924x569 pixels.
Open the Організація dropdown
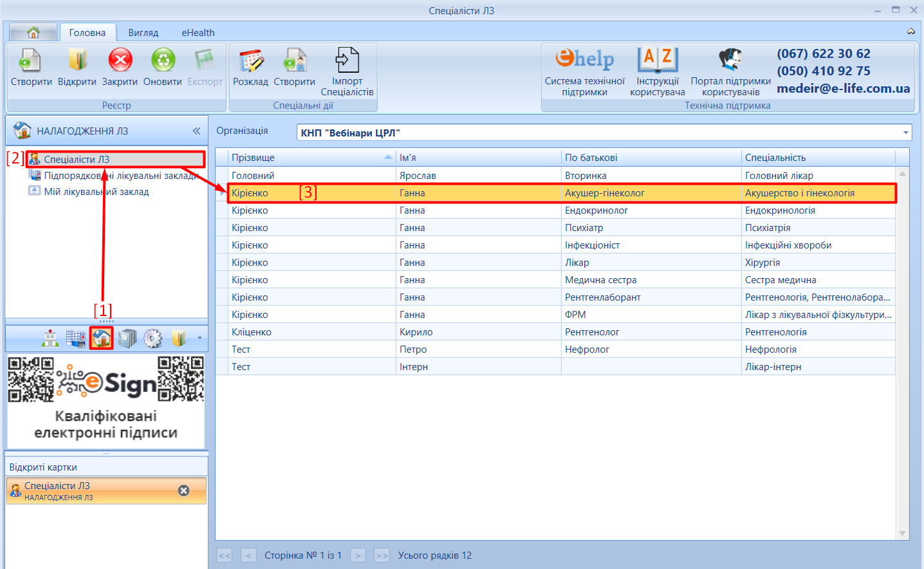pyautogui.click(x=906, y=133)
